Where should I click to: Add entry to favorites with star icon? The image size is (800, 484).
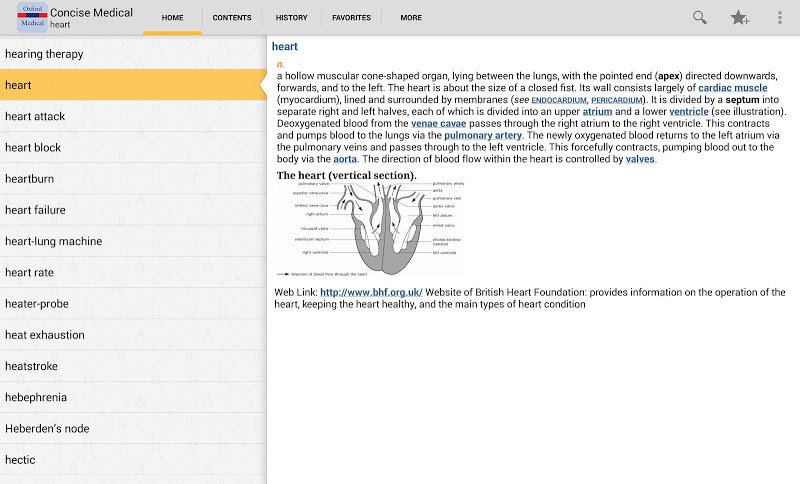[739, 18]
